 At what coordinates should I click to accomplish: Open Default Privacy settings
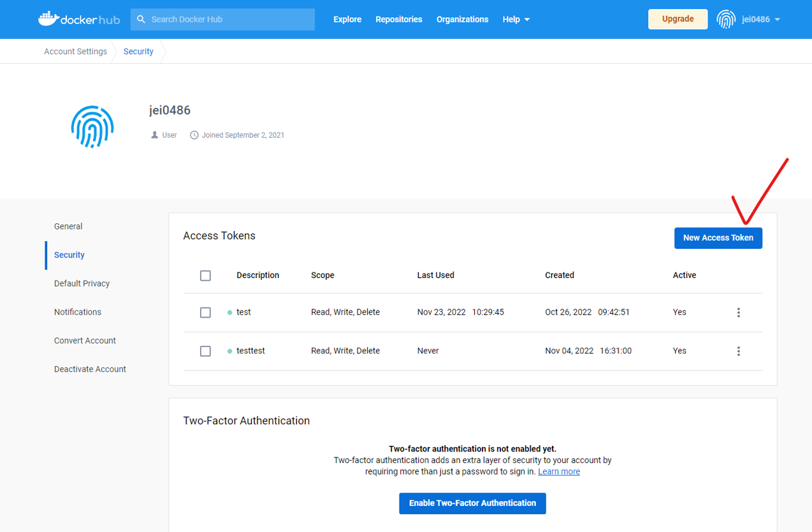(82, 283)
